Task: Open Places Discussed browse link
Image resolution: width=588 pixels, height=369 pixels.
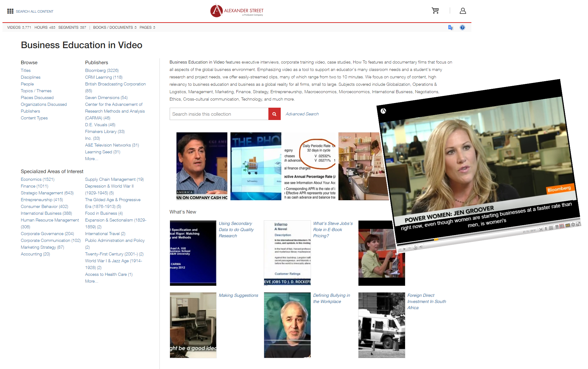Action: click(37, 97)
